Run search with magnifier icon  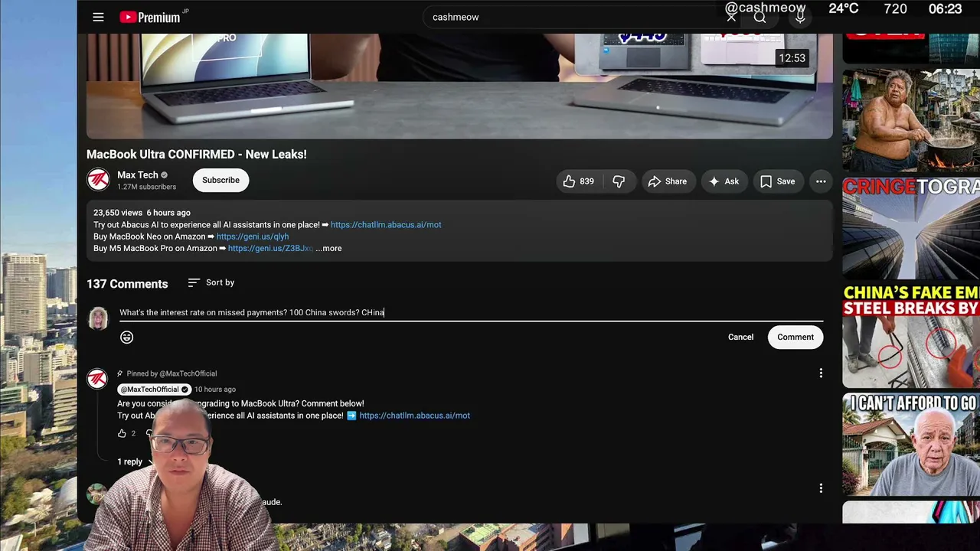759,17
